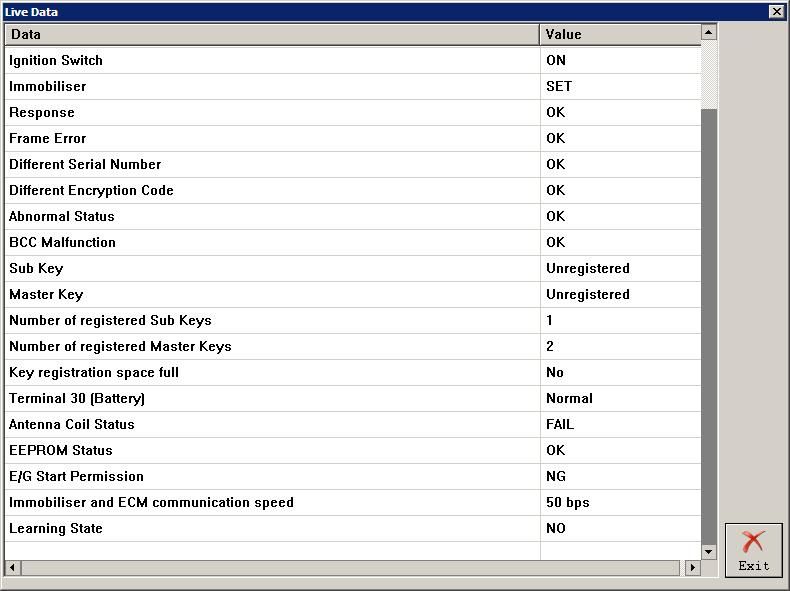Click the Data column header
Image resolution: width=790 pixels, height=591 pixels.
pyautogui.click(x=272, y=34)
